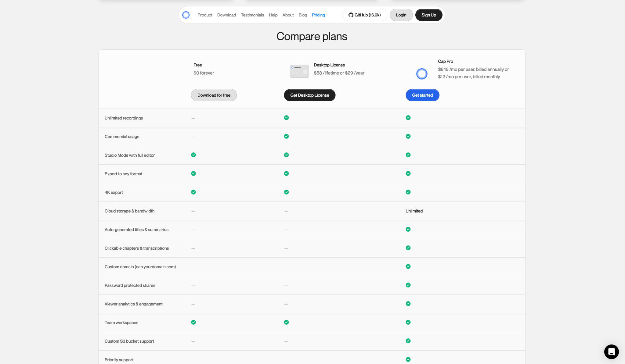The width and height of the screenshot is (625, 364).
Task: Click Free checkmark for Team workspaces
Action: pyautogui.click(x=193, y=322)
